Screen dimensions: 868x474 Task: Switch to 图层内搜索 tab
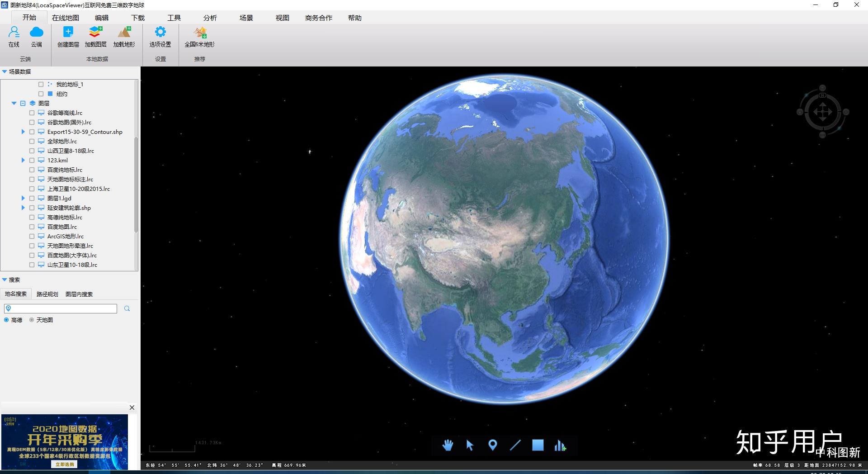79,294
